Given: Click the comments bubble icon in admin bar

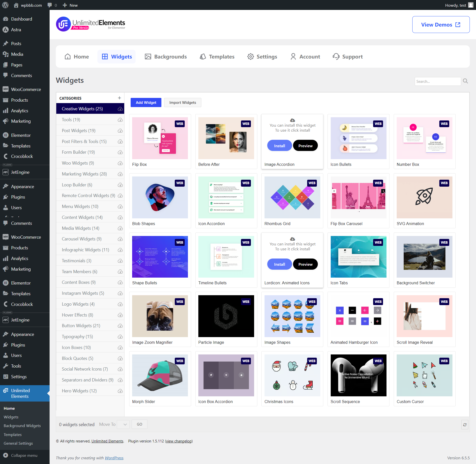Looking at the screenshot, I should tap(50, 5).
